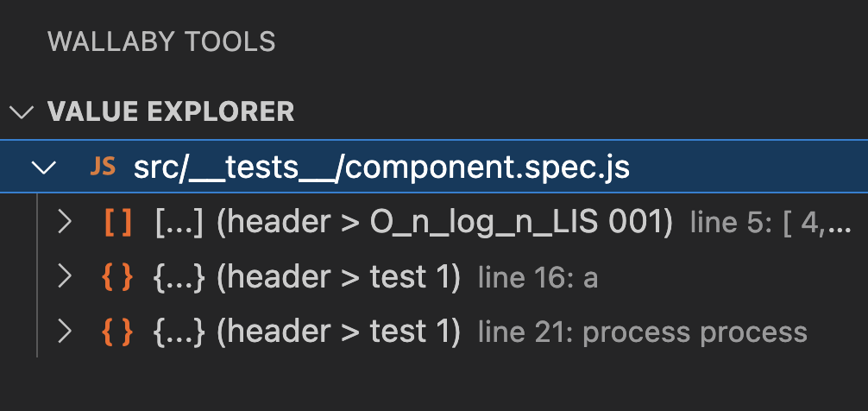Click the 'line 16: a' value preview
868x411 pixels.
pyautogui.click(x=538, y=278)
